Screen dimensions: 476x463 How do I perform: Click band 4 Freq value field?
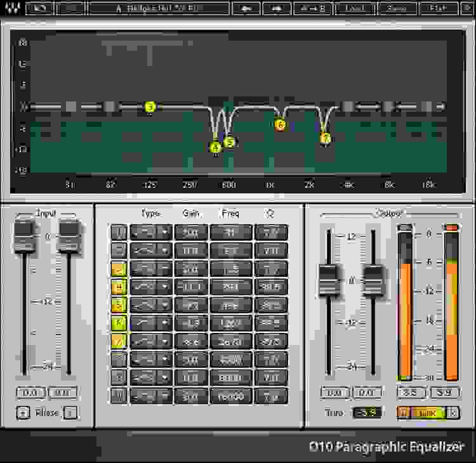pos(231,287)
